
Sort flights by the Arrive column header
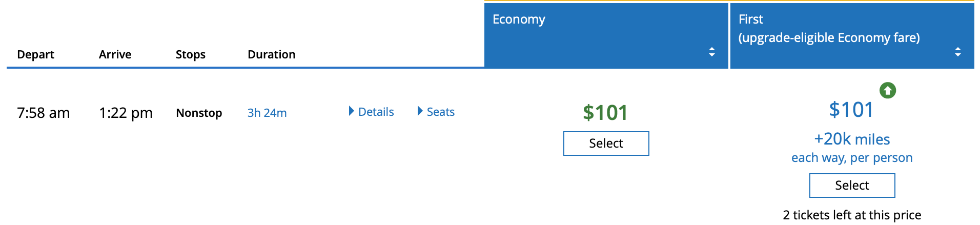(x=115, y=54)
